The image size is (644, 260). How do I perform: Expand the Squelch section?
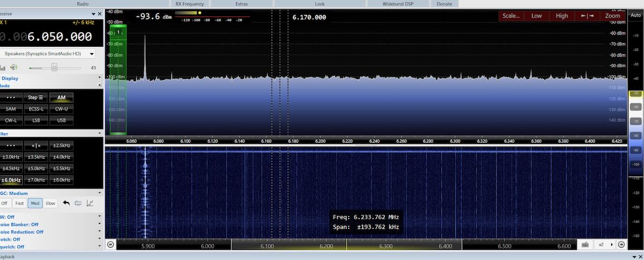(x=99, y=247)
